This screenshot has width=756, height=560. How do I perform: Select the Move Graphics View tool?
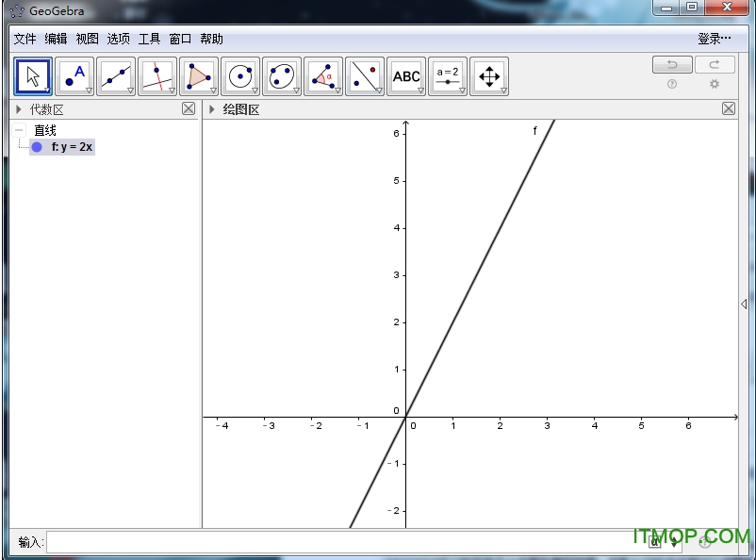coord(489,76)
